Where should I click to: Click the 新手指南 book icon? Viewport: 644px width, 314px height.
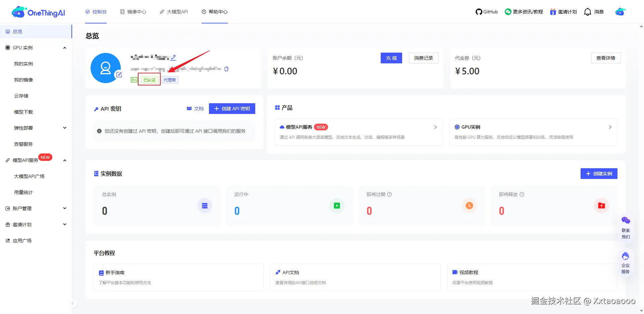pyautogui.click(x=101, y=273)
